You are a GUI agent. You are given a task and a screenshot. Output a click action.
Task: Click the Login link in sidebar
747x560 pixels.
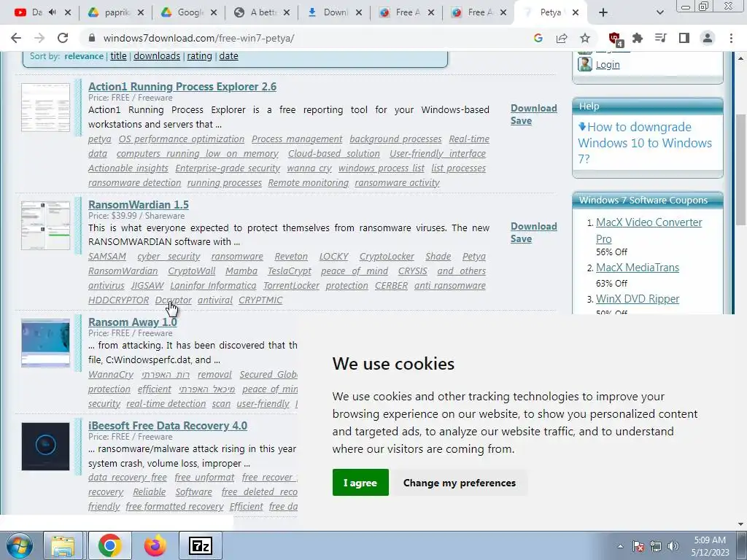608,64
